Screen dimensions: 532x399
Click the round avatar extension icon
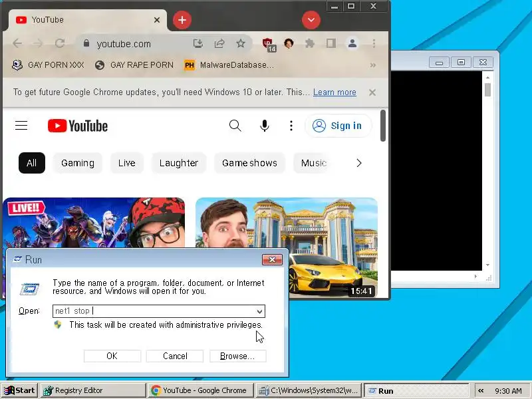click(x=289, y=43)
